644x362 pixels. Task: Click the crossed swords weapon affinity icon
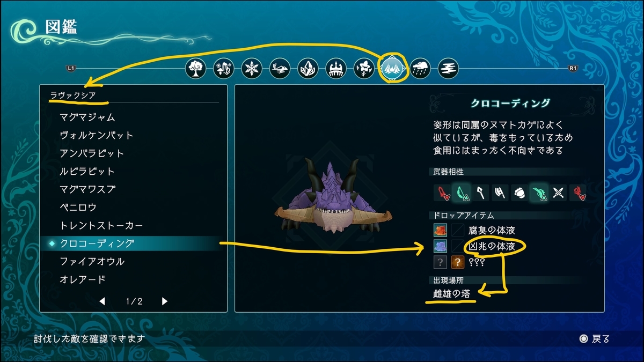[x=559, y=193]
